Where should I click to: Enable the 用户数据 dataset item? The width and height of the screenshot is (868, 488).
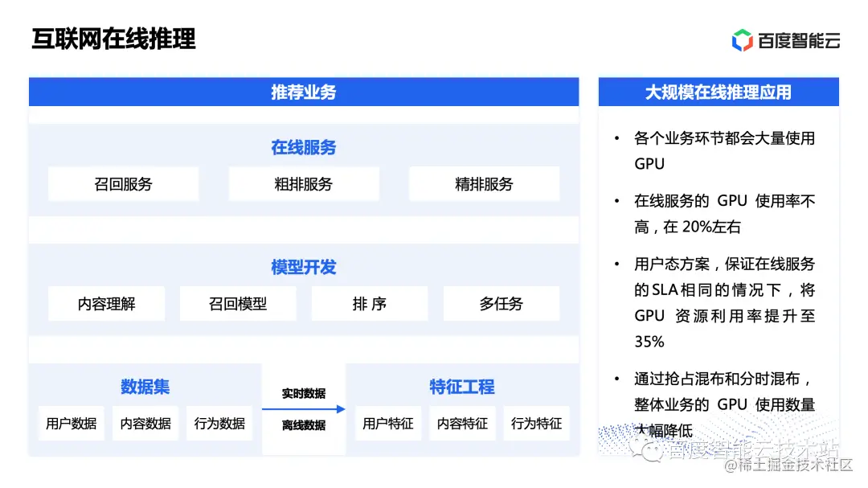71,423
